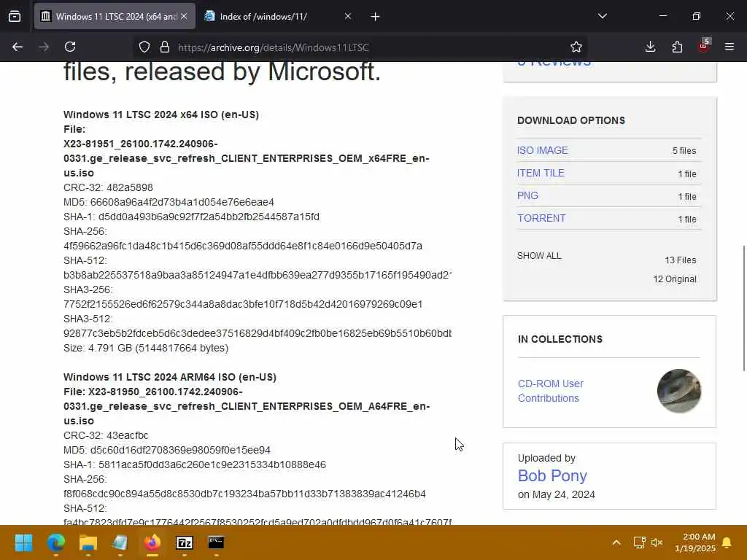The image size is (747, 560).
Task: Switch to Windows 11 LTSC 2024 tab
Action: pyautogui.click(x=115, y=17)
